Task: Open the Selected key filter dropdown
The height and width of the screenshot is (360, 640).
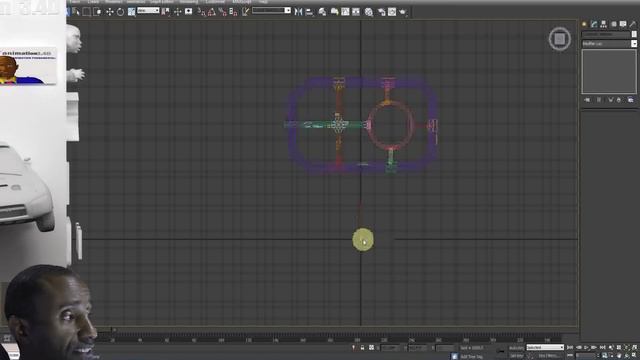Action: 545,348
